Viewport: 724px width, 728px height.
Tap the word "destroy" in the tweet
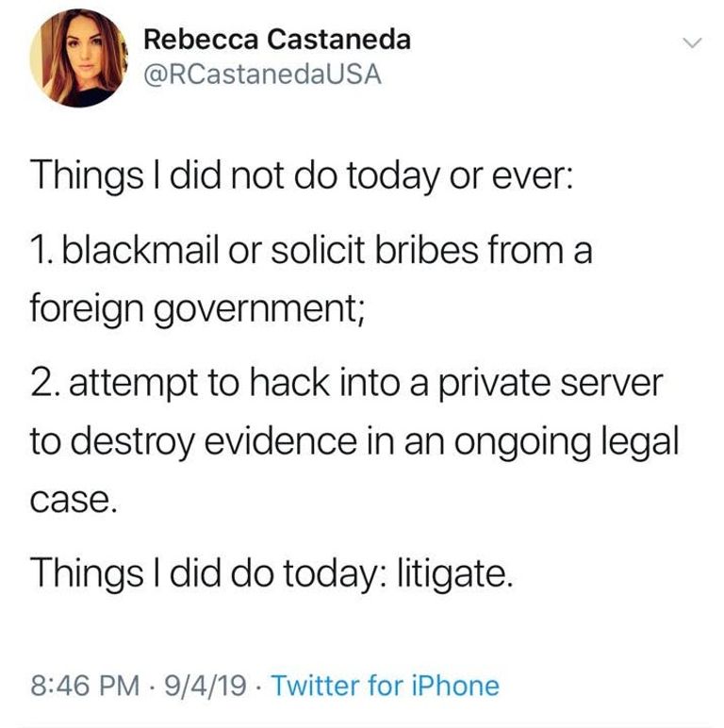[141, 439]
